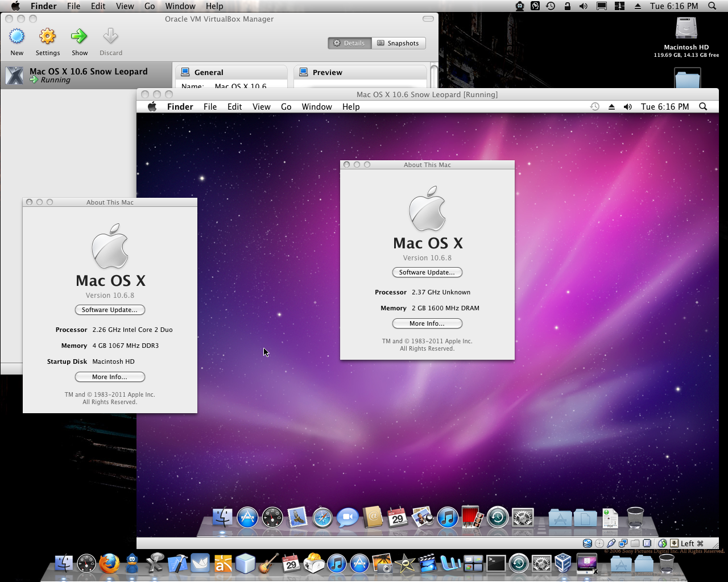Click the New virtual machine icon
728x582 pixels.
coord(17,37)
